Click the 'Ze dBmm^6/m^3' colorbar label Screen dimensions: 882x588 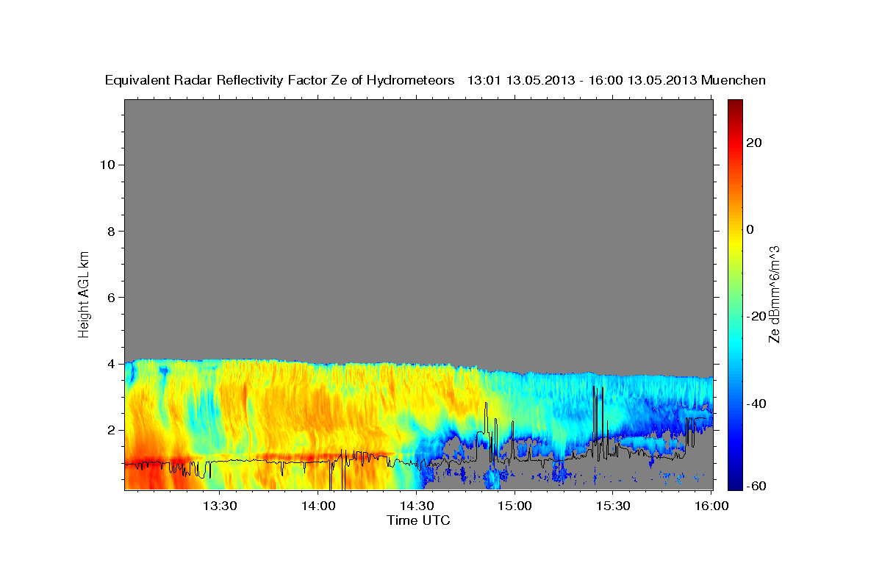click(774, 294)
